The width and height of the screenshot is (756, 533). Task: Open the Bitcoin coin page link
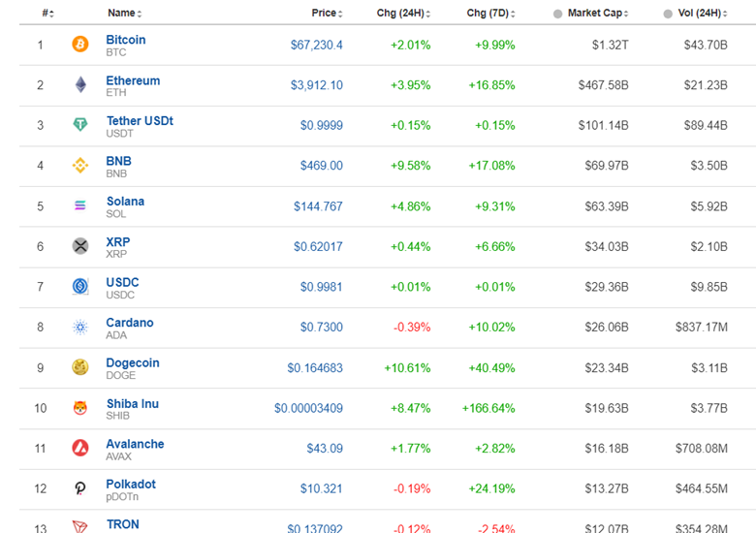click(x=126, y=40)
